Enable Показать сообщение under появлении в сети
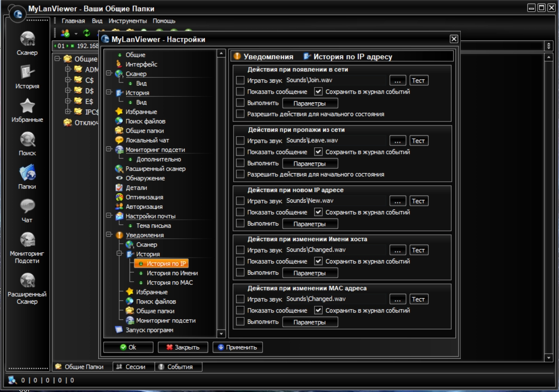 (240, 92)
